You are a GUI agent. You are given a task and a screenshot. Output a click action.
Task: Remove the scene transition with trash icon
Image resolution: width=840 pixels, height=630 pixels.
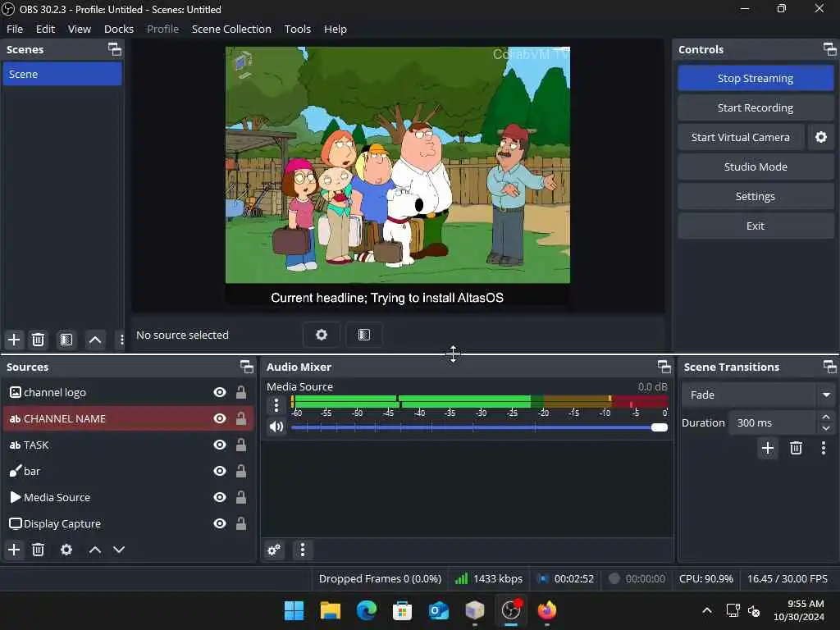point(796,448)
